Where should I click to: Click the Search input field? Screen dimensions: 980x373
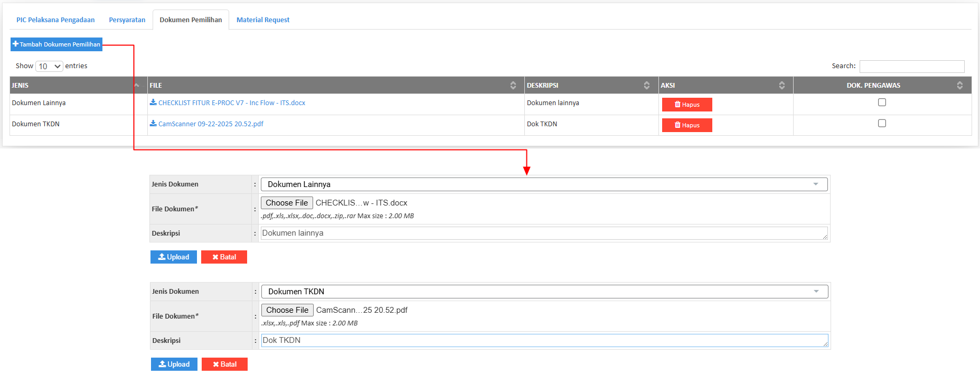911,67
